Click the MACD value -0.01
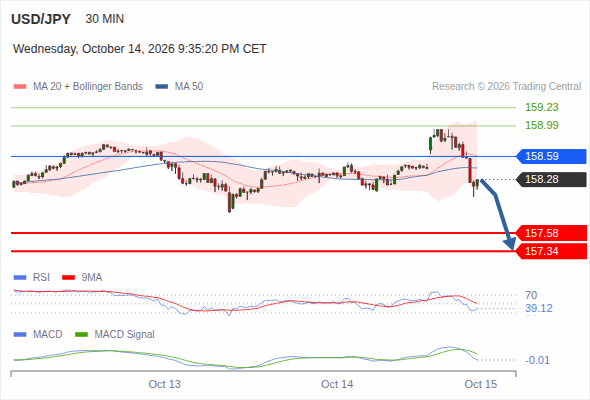This screenshot has width=590, height=400. pos(537,360)
